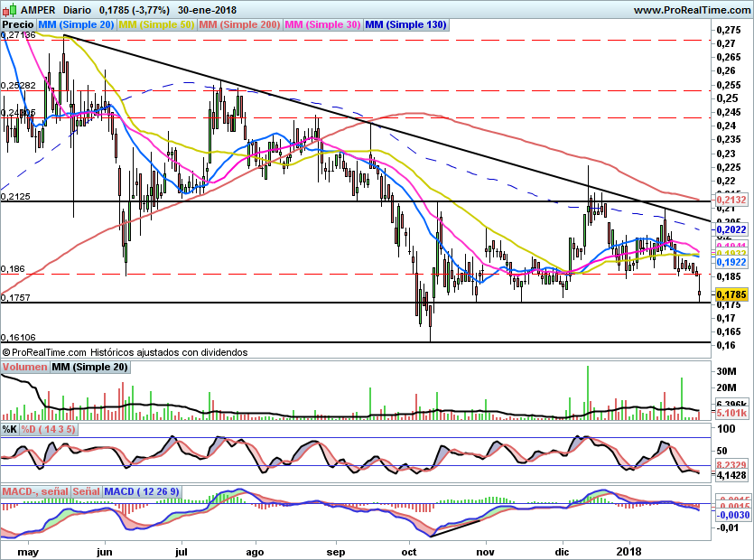Click the MACD Señal signal label
This screenshot has width=754, height=560.
pyautogui.click(x=86, y=491)
